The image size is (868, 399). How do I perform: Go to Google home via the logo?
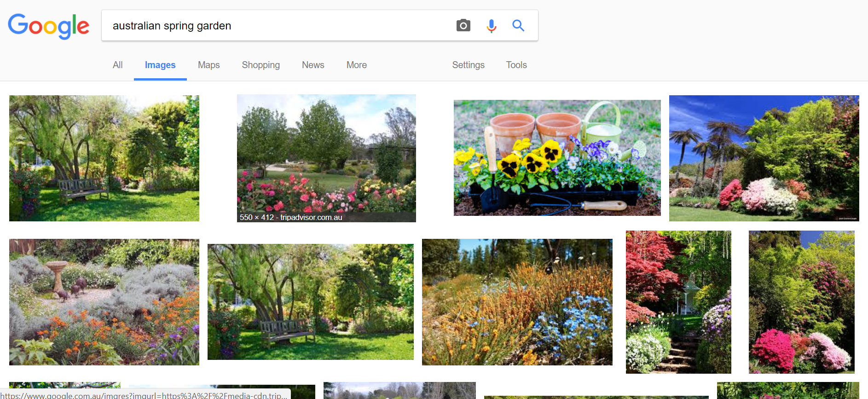[49, 26]
